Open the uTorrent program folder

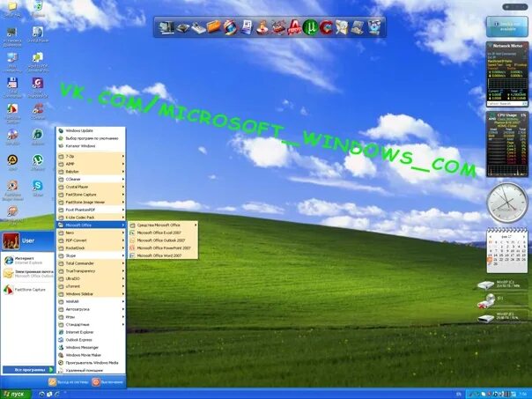click(91, 286)
